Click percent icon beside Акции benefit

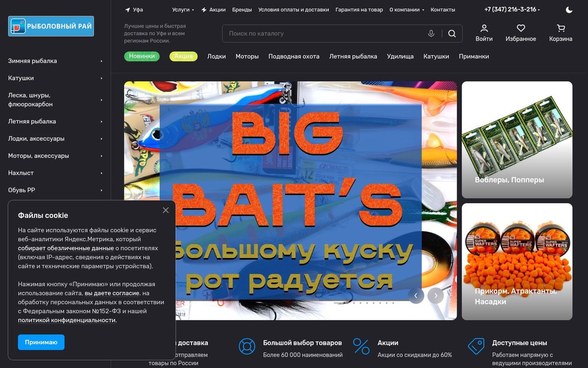[x=361, y=346]
